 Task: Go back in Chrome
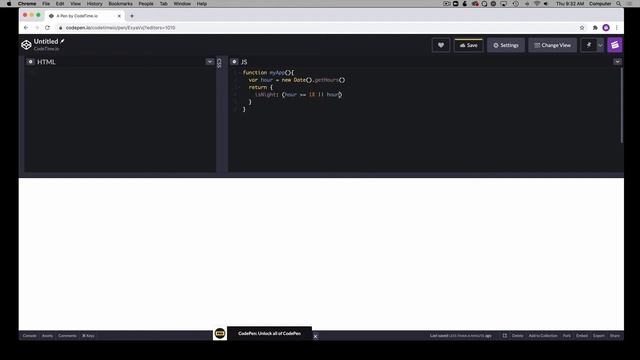(x=26, y=28)
